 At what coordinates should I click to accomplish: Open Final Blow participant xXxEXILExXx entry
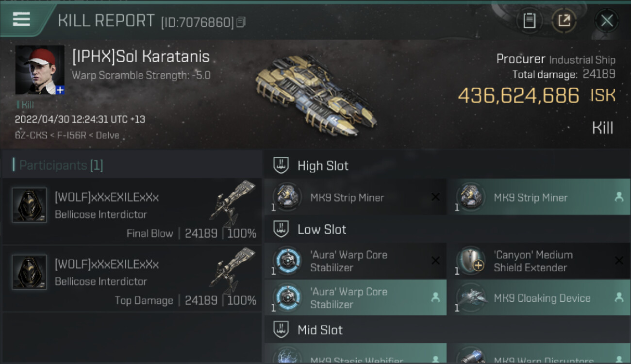(132, 212)
